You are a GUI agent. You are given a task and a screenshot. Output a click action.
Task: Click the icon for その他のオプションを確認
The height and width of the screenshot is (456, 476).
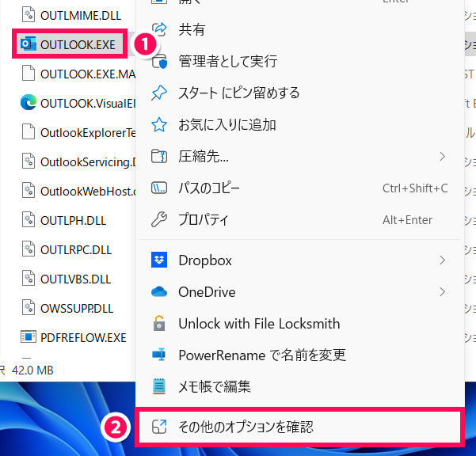159,427
